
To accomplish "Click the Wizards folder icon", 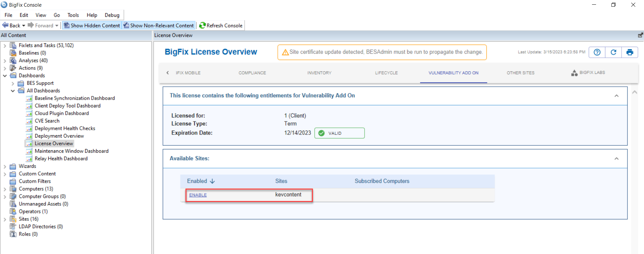I will click(x=13, y=166).
